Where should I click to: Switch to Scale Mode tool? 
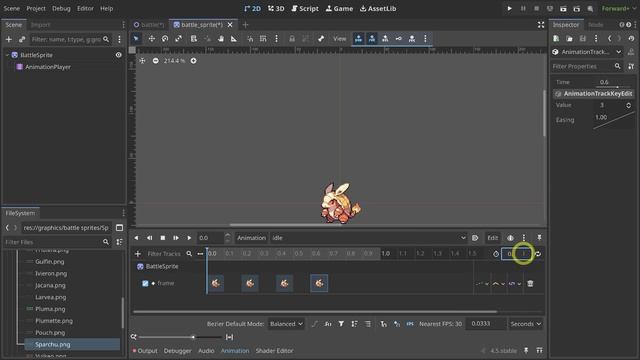pyautogui.click(x=178, y=39)
